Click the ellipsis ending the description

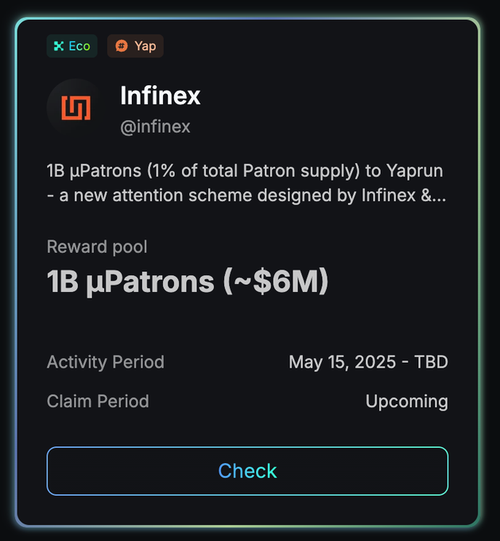(439, 196)
